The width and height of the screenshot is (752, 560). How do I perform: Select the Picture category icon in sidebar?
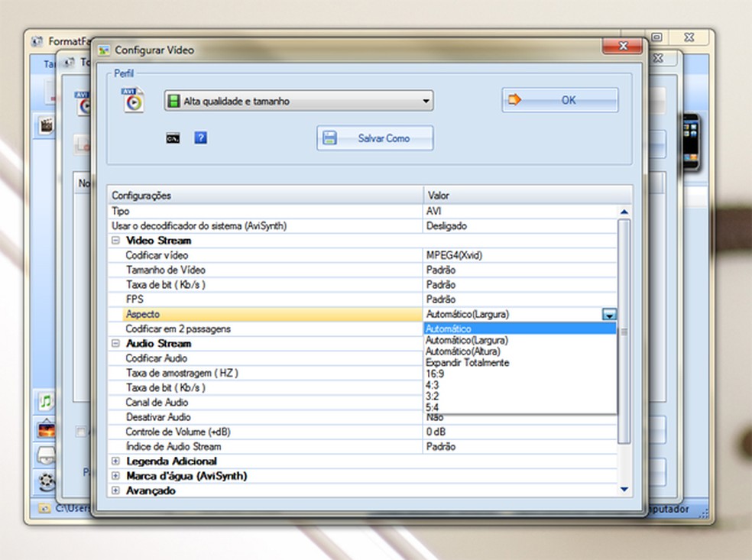[x=47, y=429]
